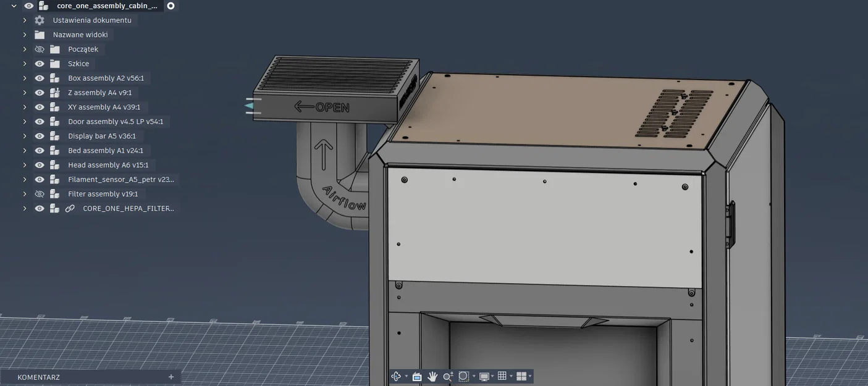This screenshot has height=386, width=868.
Task: Toggle visibility of root core_one_assembly_cabin
Action: point(28,6)
